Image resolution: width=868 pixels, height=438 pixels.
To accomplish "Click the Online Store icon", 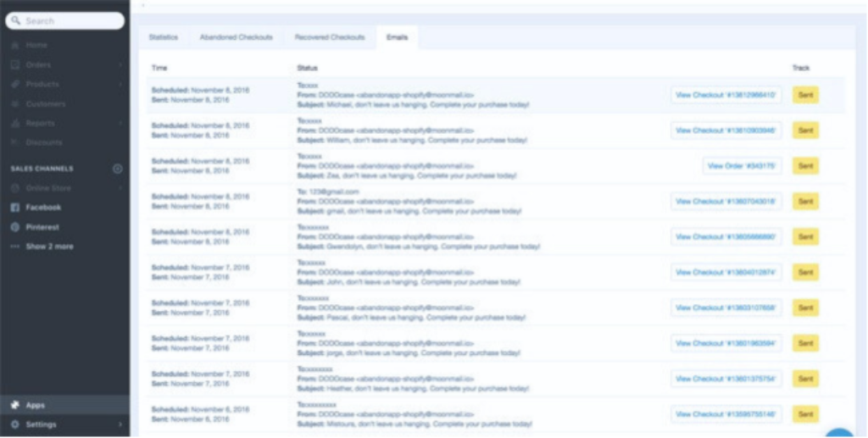I will [15, 188].
